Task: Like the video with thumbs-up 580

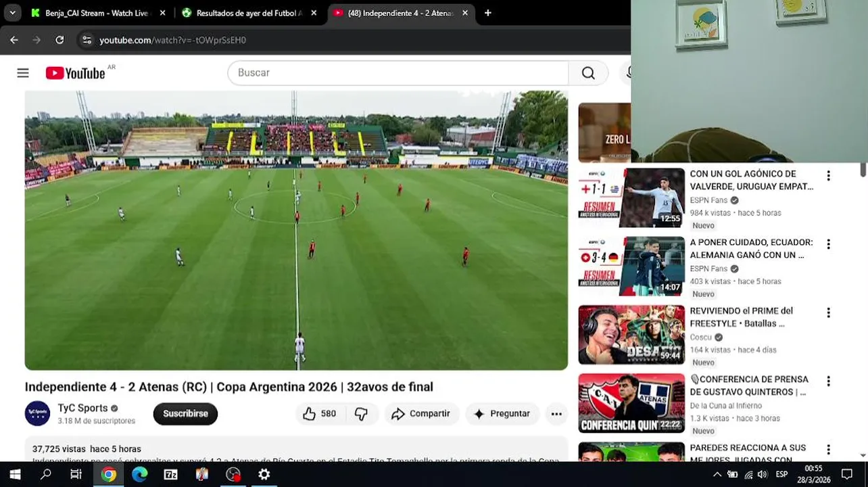Action: coord(320,413)
